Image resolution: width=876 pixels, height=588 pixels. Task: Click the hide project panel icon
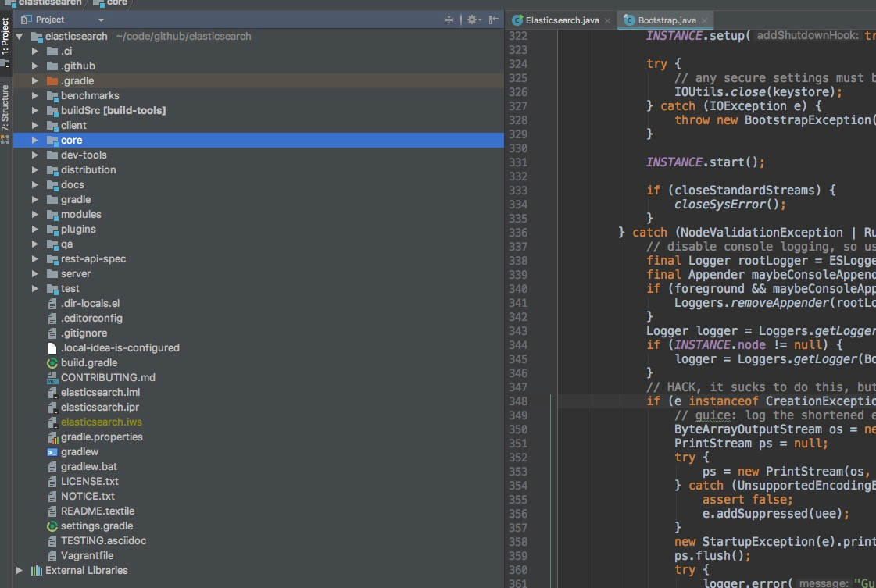tap(494, 20)
